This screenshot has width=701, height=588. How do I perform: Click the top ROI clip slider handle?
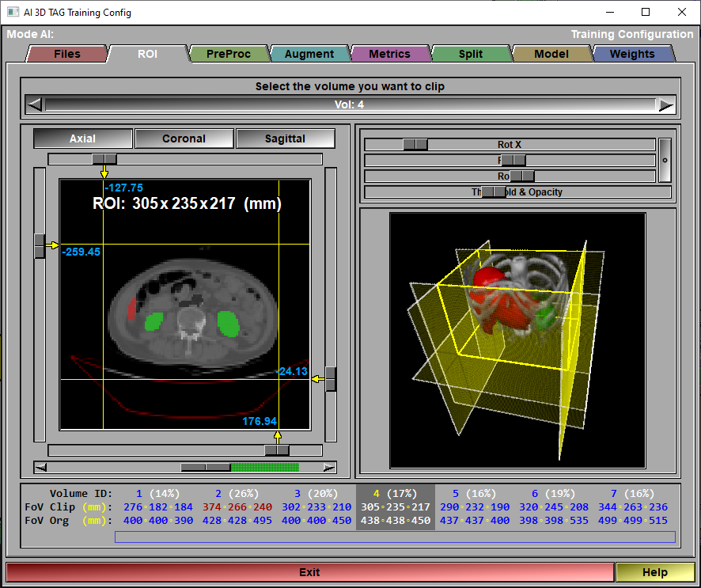(104, 159)
